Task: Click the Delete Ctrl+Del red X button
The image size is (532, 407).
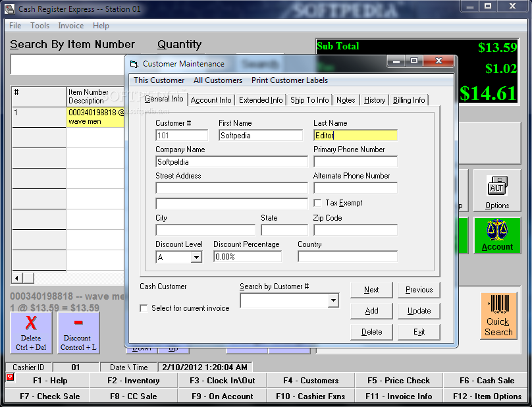Action: [x=31, y=333]
